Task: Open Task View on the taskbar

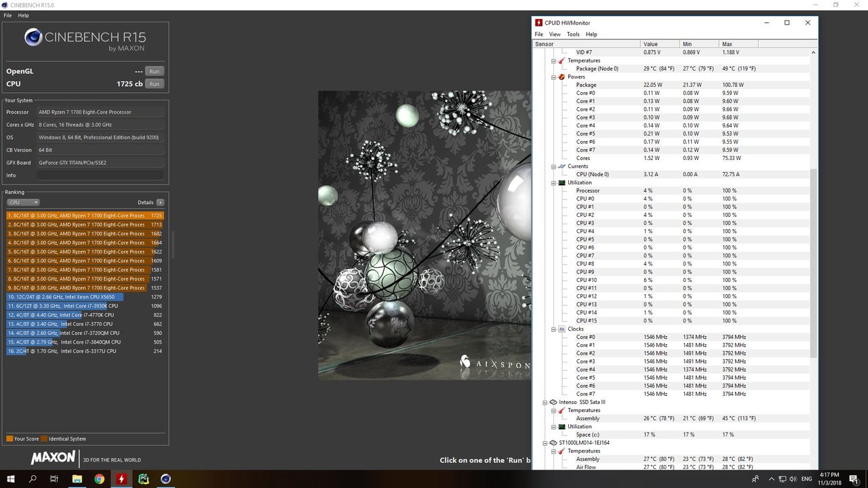Action: (54, 479)
